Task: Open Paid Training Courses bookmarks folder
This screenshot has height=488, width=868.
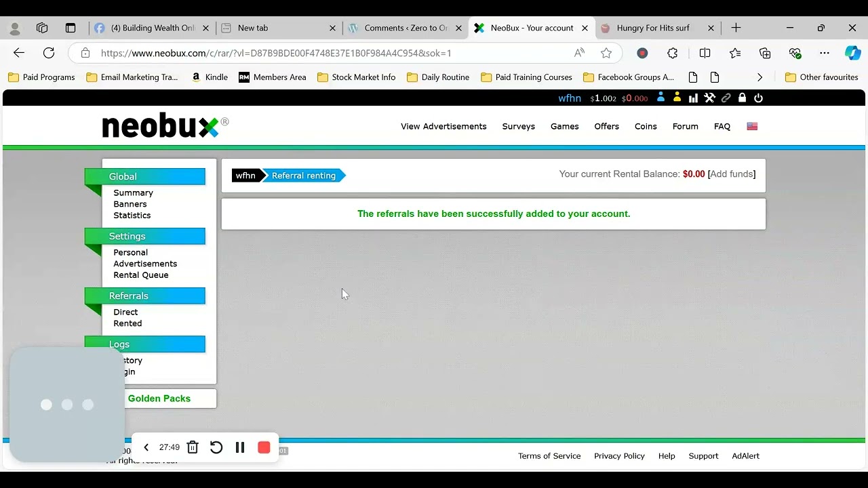Action: point(526,77)
